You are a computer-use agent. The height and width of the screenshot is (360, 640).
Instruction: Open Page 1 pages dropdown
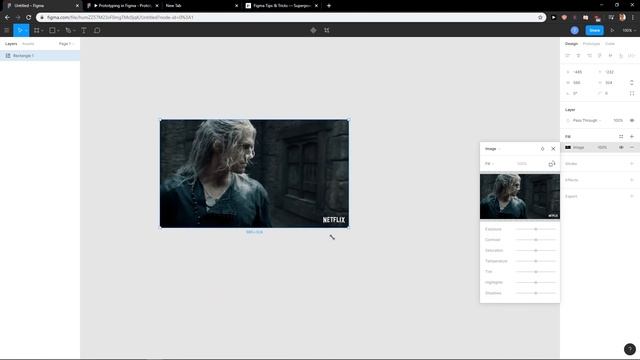67,44
